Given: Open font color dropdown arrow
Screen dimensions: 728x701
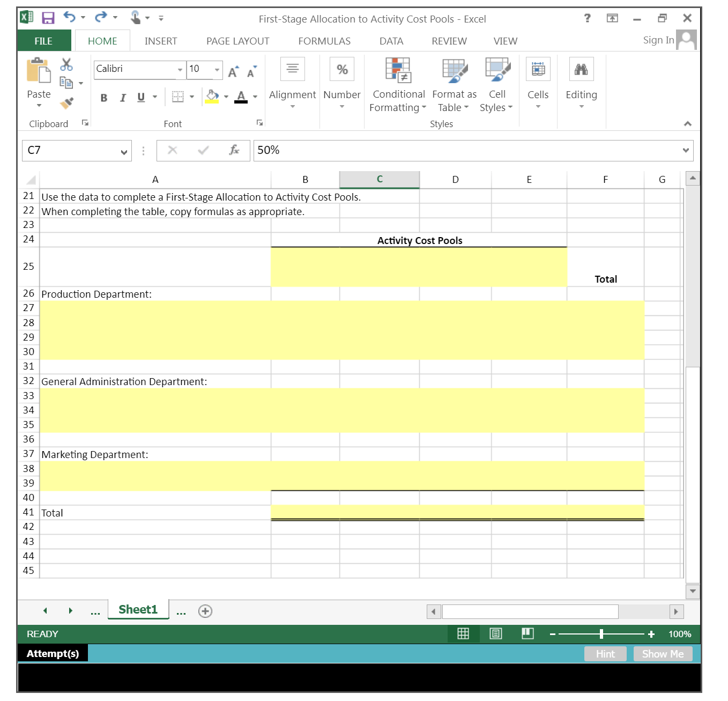Looking at the screenshot, I should 255,97.
